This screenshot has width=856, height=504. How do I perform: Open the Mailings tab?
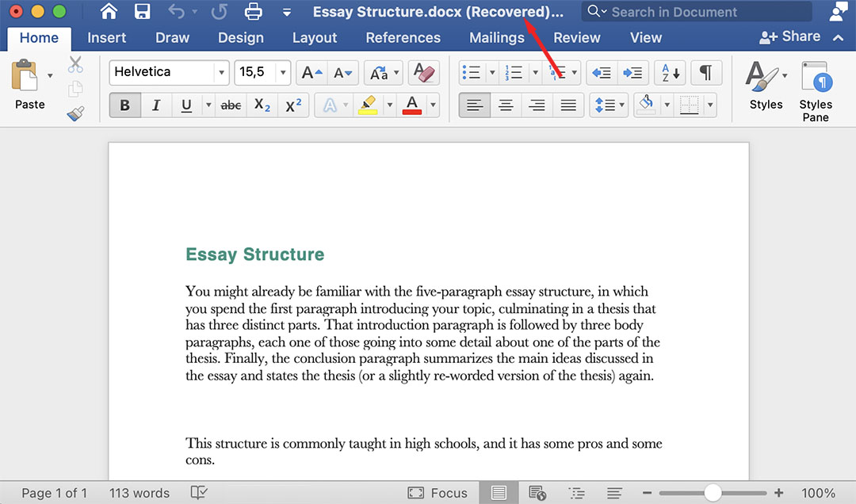tap(497, 38)
